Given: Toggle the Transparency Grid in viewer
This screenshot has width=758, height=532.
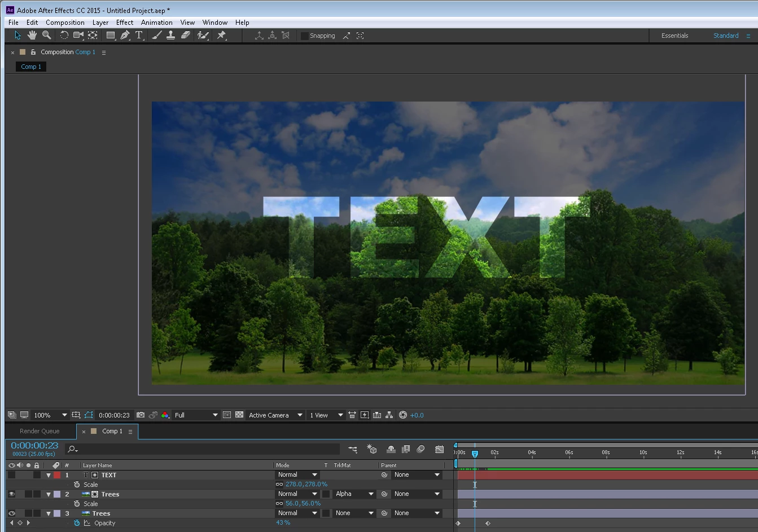Looking at the screenshot, I should coord(239,415).
